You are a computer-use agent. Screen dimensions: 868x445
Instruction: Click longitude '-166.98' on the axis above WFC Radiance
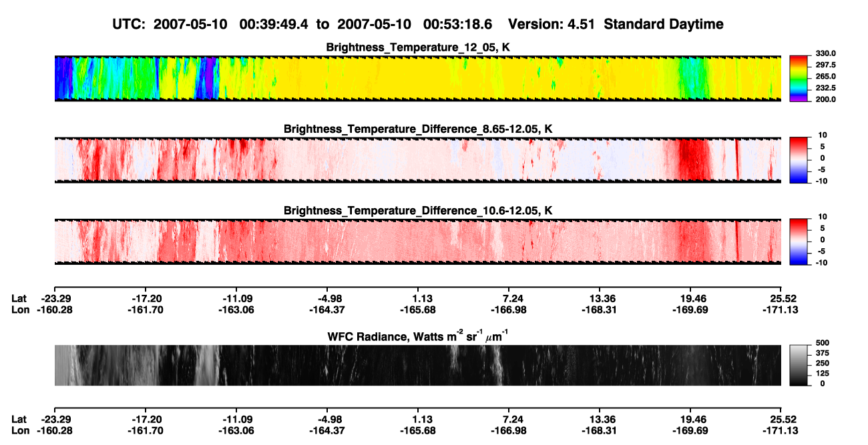508,310
